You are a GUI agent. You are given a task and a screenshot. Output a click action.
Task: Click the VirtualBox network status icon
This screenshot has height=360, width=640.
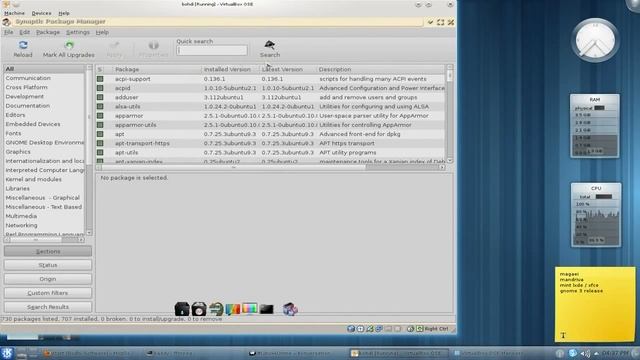click(379, 329)
